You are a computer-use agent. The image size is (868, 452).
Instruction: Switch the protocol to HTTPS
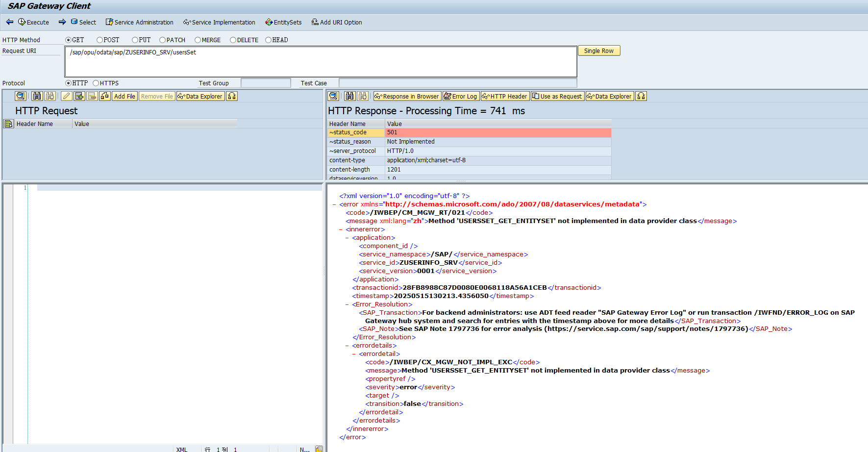[x=95, y=82]
